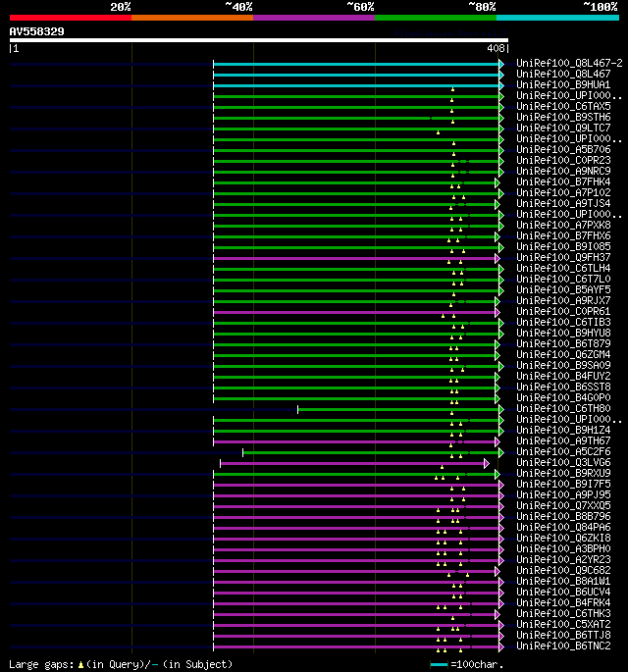The image size is (628, 672).
Task: Select the UniRef100_A9RJX7 label
Action: [x=563, y=300]
